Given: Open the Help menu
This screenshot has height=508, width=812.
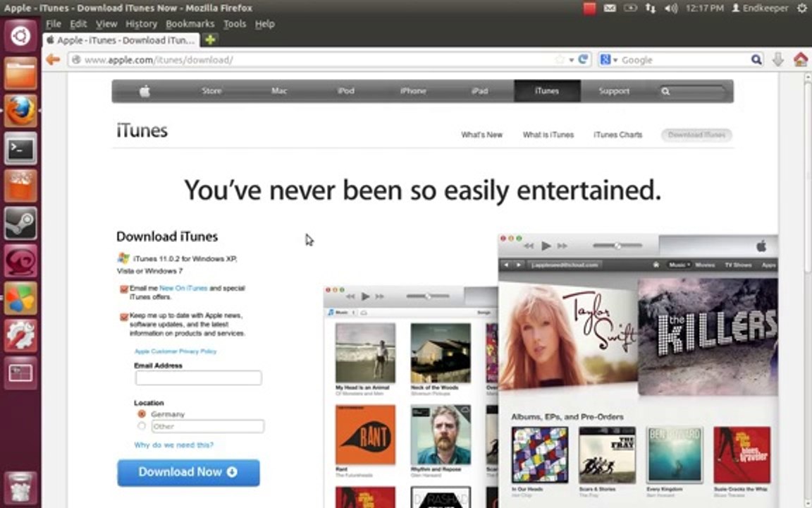Looking at the screenshot, I should click(x=264, y=24).
